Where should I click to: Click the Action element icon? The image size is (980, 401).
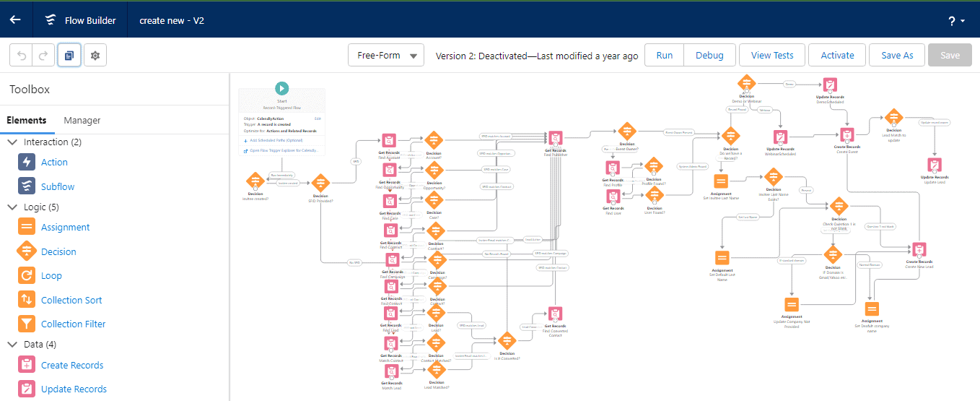27,163
